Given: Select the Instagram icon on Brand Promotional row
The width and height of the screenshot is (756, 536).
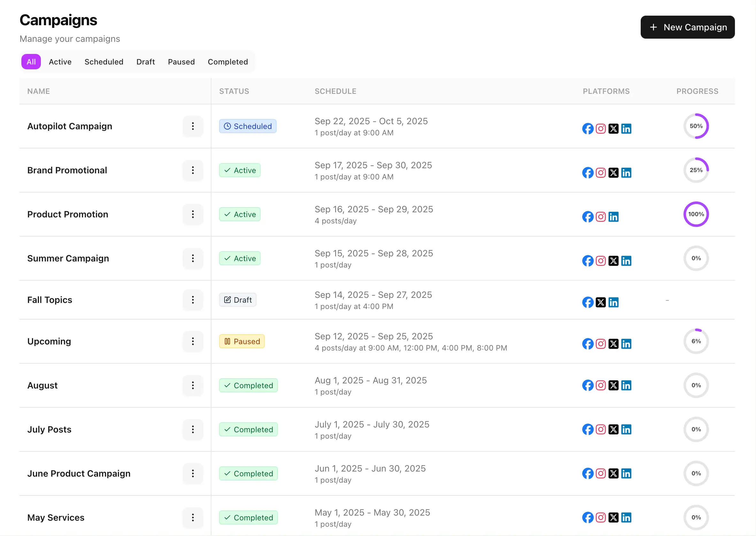Looking at the screenshot, I should (x=601, y=173).
